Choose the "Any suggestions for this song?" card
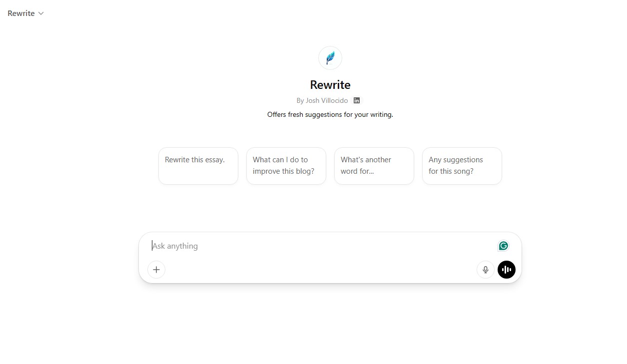 (462, 166)
